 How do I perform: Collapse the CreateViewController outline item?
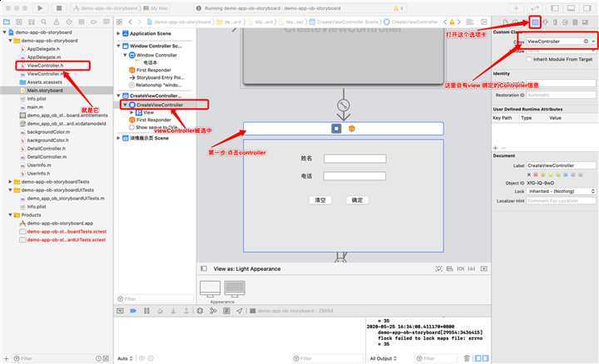pyautogui.click(x=126, y=105)
